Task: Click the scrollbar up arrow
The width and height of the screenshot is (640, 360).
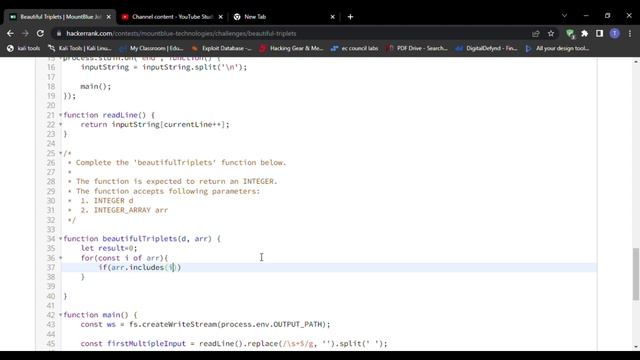Action: [x=636, y=62]
